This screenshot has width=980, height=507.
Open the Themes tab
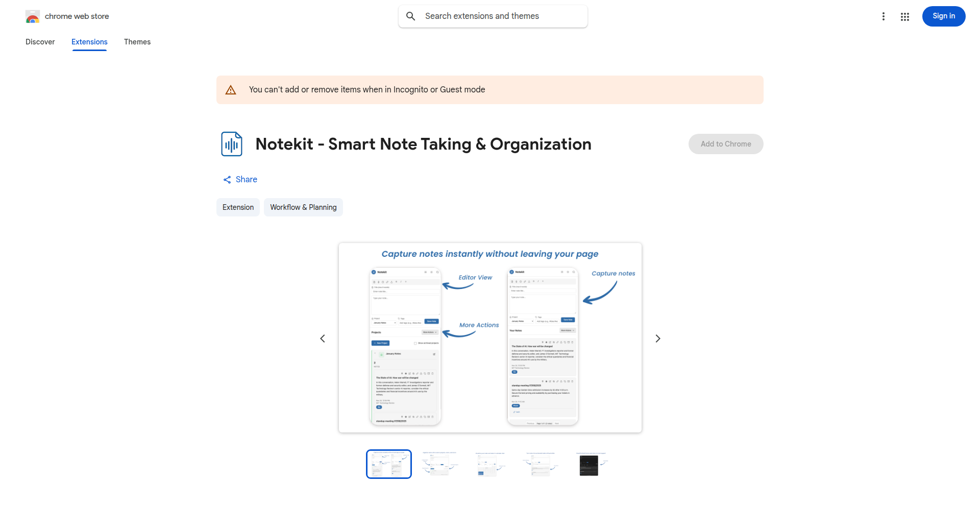pos(137,42)
